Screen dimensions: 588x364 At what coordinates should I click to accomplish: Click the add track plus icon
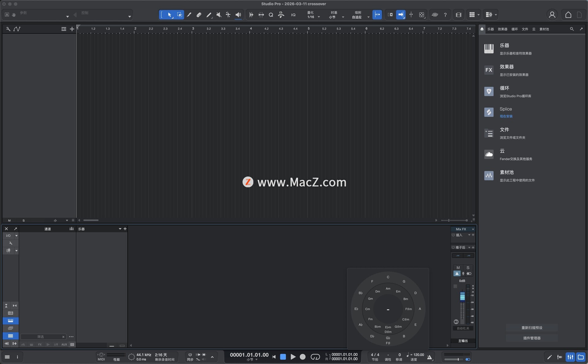(x=72, y=29)
